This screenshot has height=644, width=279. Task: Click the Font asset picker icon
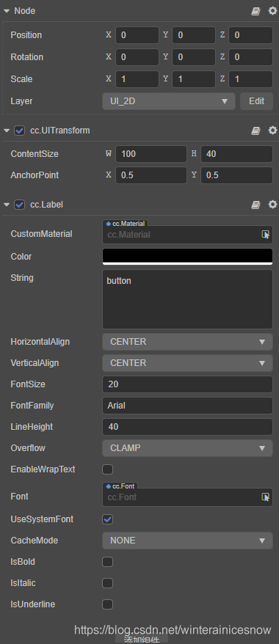click(x=266, y=497)
